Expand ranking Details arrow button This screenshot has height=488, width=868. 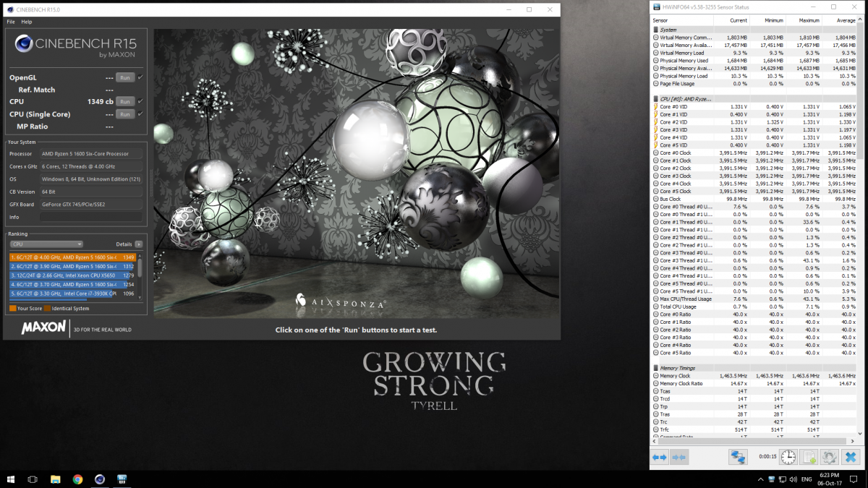click(x=138, y=244)
